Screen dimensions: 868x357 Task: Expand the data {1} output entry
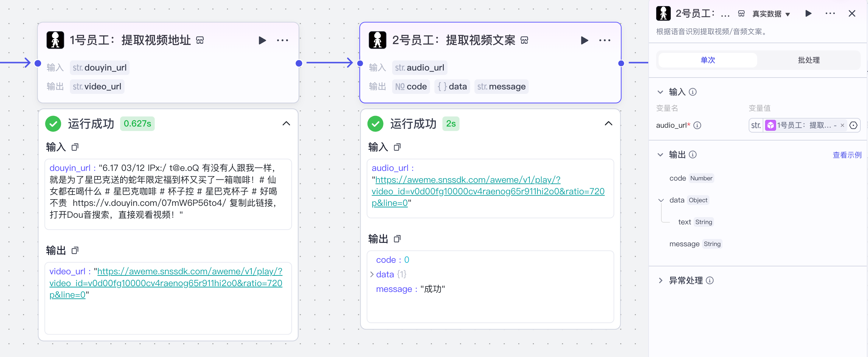tap(372, 275)
